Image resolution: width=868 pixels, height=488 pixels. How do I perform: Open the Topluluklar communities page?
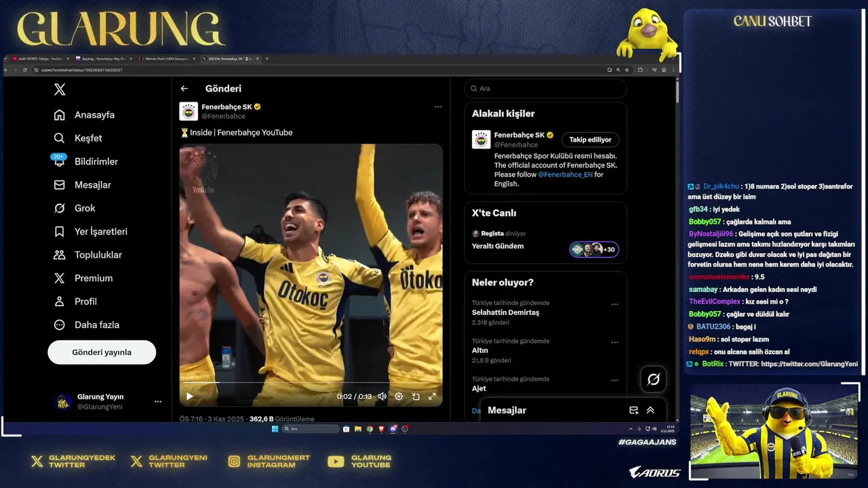point(88,255)
